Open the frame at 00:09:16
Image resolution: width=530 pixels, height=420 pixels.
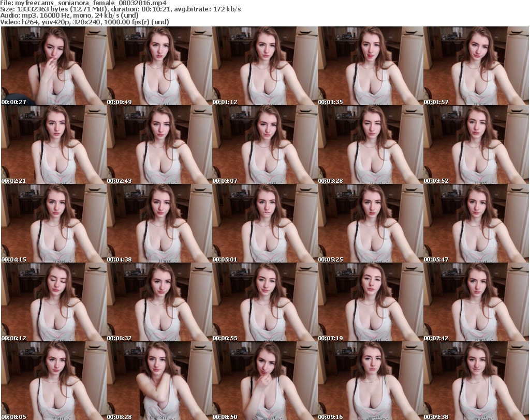point(370,381)
